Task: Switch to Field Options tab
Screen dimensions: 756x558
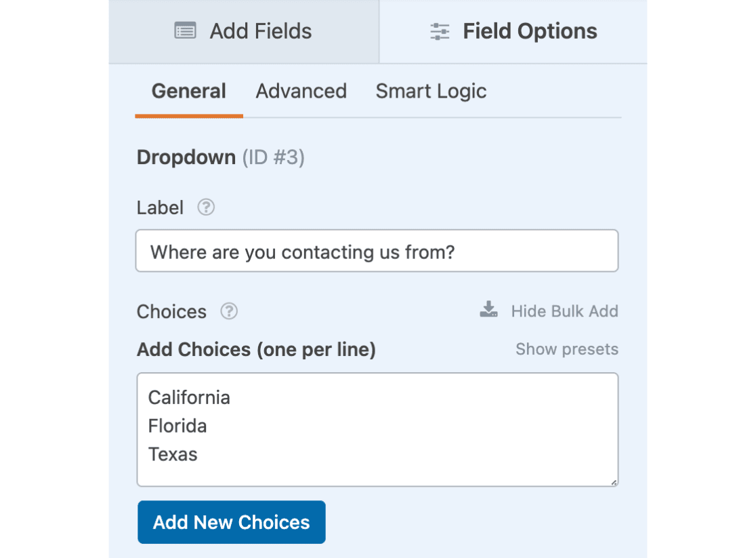Action: pyautogui.click(x=513, y=31)
